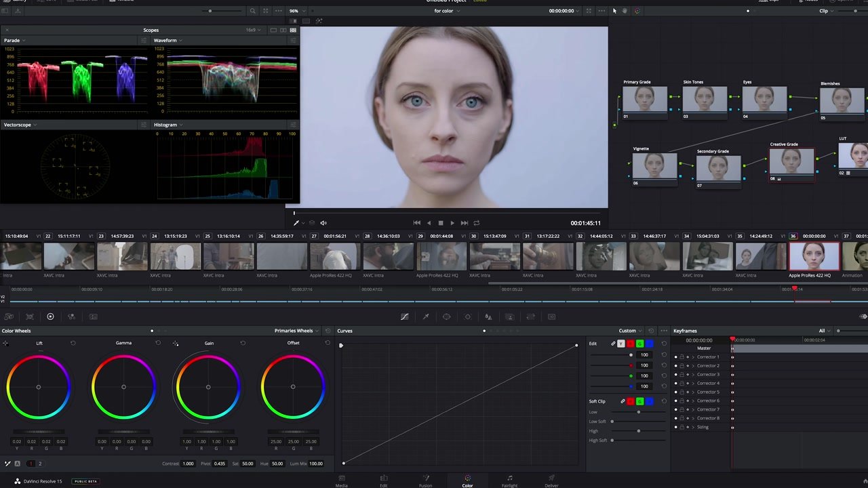Mute audio using the viewer speaker icon
Viewport: 868px width, 488px height.
(323, 222)
